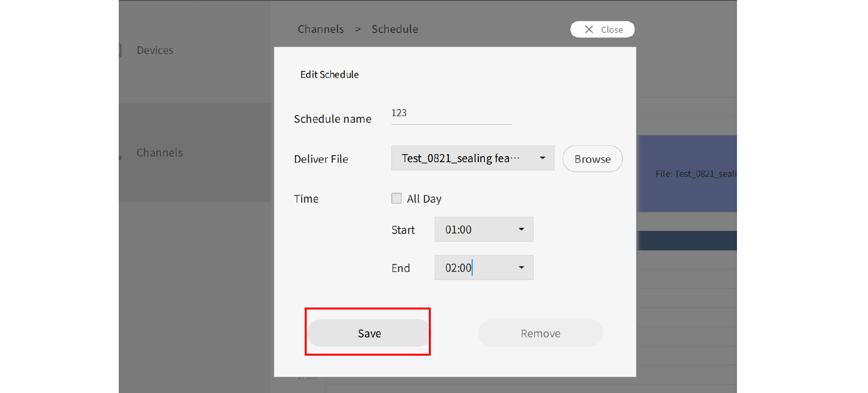Click the Schedule breadcrumb item
The width and height of the screenshot is (868, 393).
click(395, 29)
